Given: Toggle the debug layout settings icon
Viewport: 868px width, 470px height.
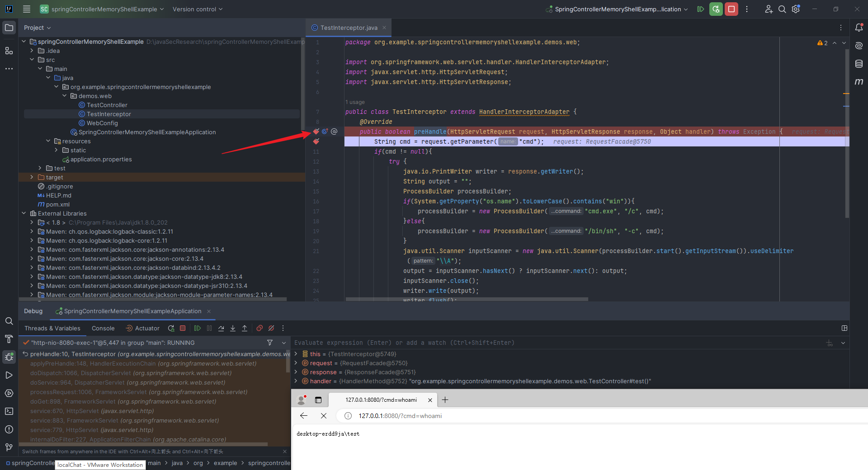Looking at the screenshot, I should (844, 328).
